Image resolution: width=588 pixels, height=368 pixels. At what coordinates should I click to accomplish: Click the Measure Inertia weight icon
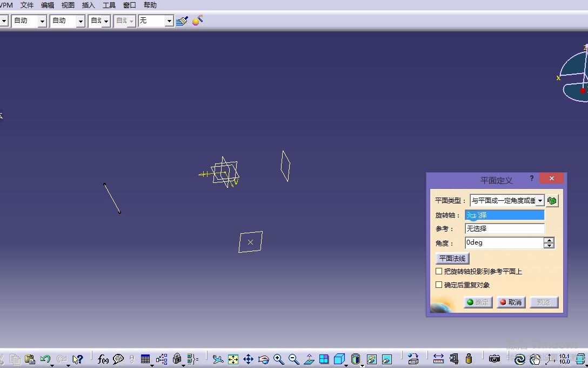(x=469, y=359)
